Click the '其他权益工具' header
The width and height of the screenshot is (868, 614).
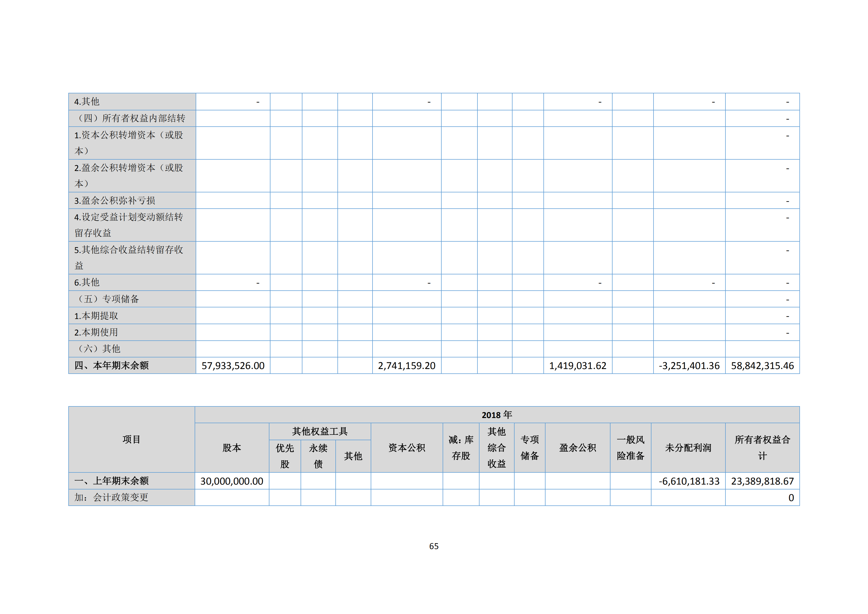(320, 431)
